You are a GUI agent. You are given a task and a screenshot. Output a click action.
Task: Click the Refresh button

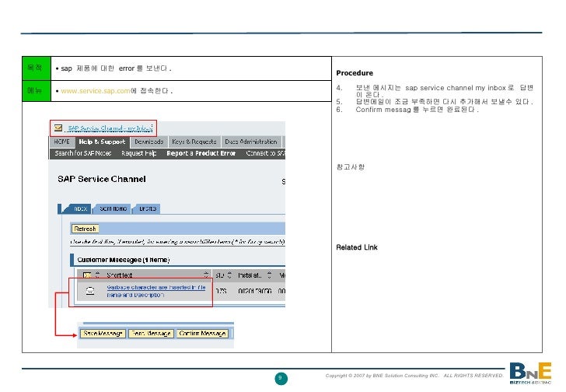pyautogui.click(x=86, y=229)
